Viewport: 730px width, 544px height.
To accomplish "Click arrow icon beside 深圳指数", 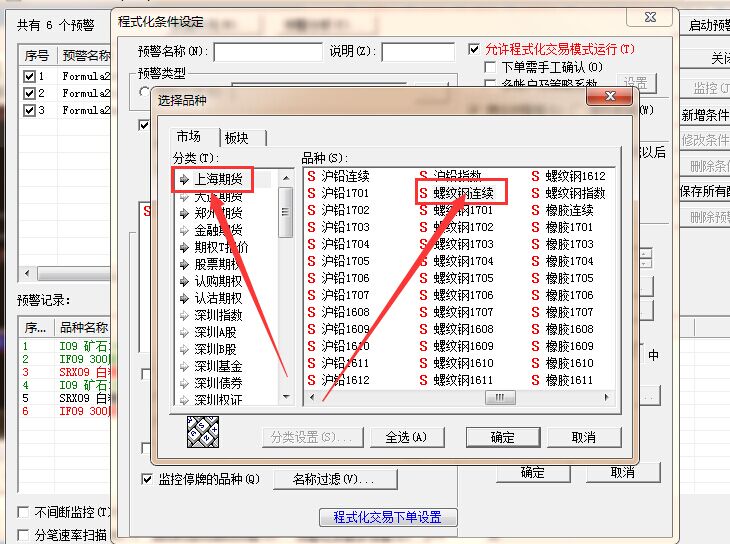I will 184,316.
